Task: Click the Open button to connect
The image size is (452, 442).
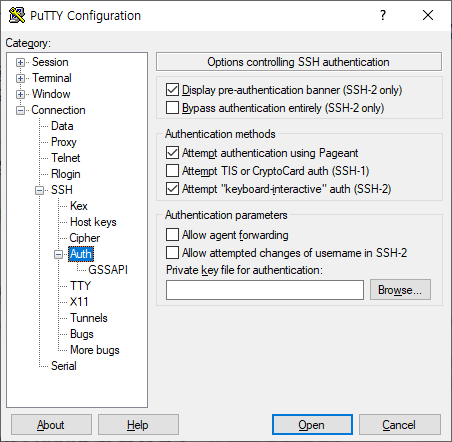Action: (x=312, y=425)
